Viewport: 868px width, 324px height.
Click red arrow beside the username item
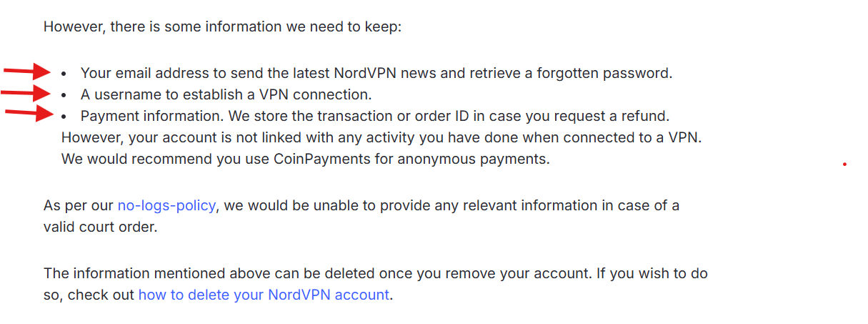(x=27, y=93)
